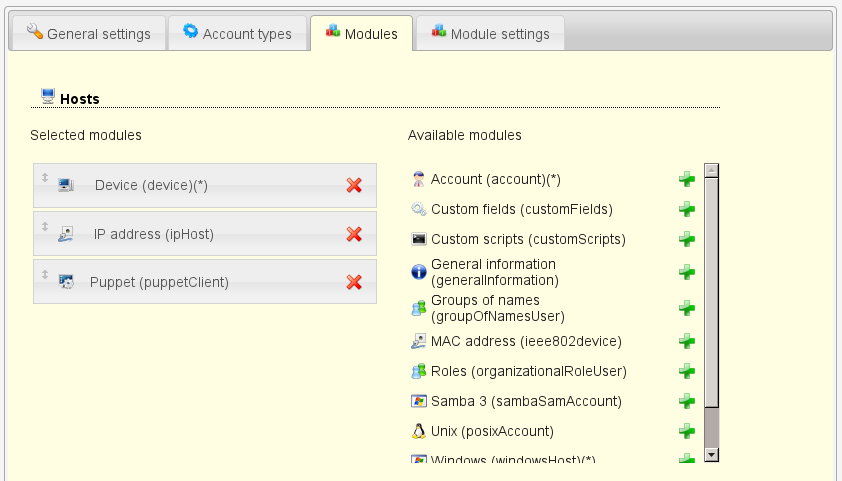
Task: Add the MAC address module
Action: [x=687, y=341]
